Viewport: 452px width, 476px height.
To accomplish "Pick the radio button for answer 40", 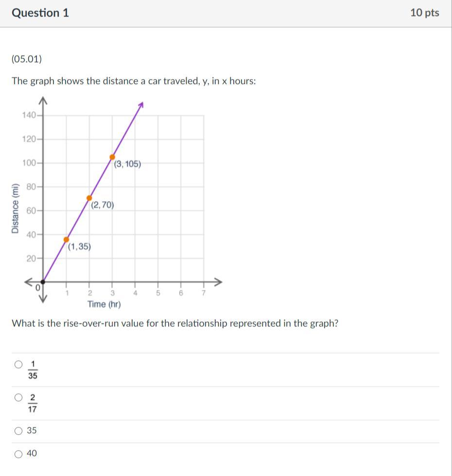I will point(18,454).
